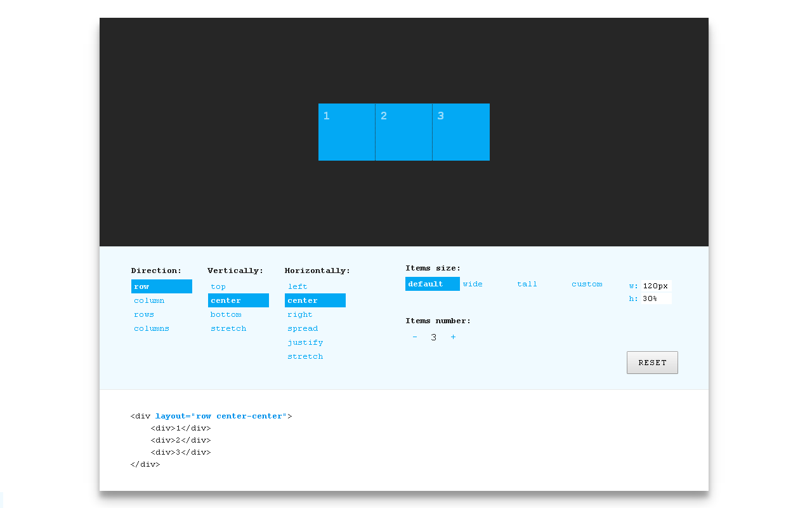The width and height of the screenshot is (812, 508).
Task: Choose the justify horizontal option
Action: 305,342
